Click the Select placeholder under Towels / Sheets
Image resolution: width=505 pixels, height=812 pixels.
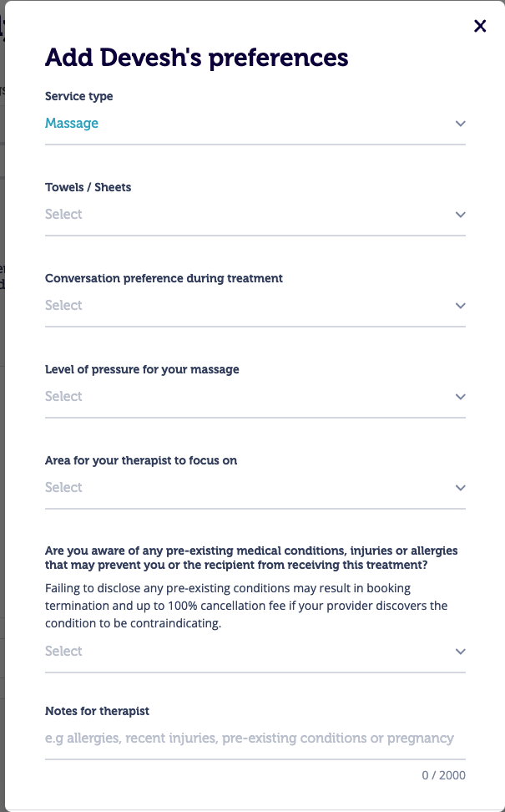pyautogui.click(x=63, y=215)
